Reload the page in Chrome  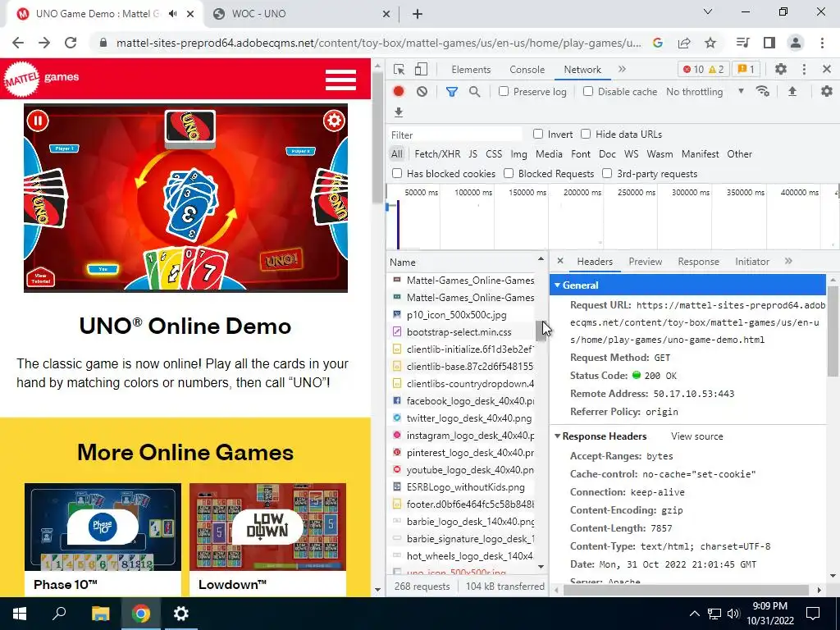(x=71, y=43)
